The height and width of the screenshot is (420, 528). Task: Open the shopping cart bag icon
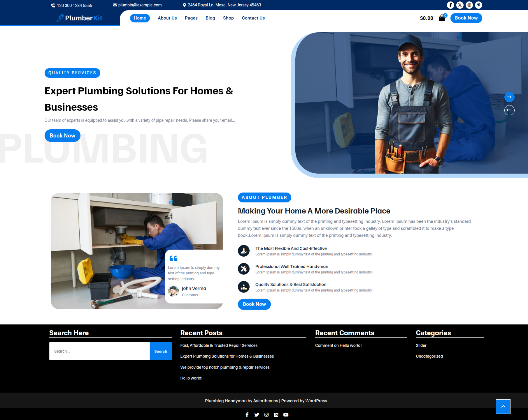point(442,18)
